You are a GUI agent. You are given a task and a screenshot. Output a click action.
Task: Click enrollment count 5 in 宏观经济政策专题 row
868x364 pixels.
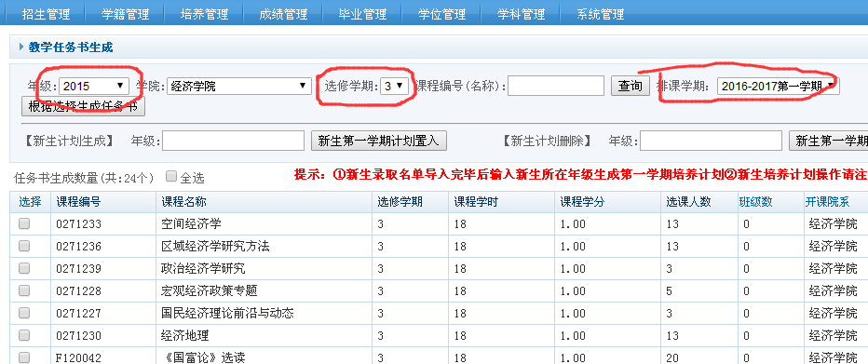point(670,291)
